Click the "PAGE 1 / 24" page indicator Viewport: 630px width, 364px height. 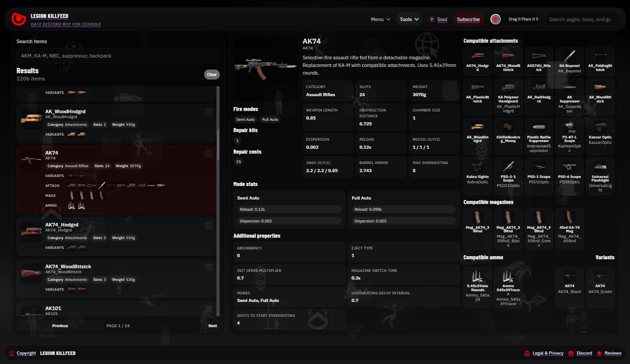(x=118, y=326)
